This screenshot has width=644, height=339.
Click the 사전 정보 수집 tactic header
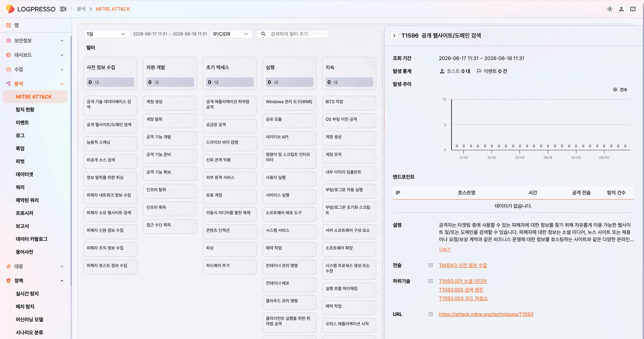tap(110, 74)
